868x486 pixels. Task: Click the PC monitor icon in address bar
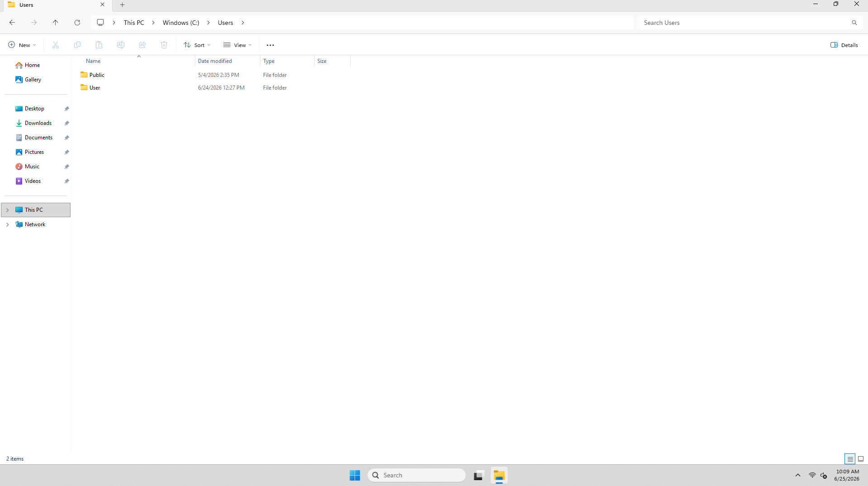tap(100, 23)
